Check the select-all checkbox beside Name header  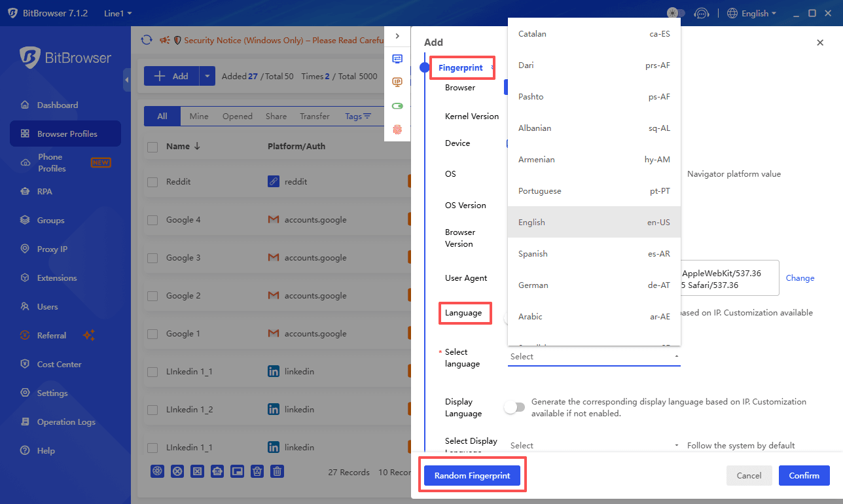(152, 147)
